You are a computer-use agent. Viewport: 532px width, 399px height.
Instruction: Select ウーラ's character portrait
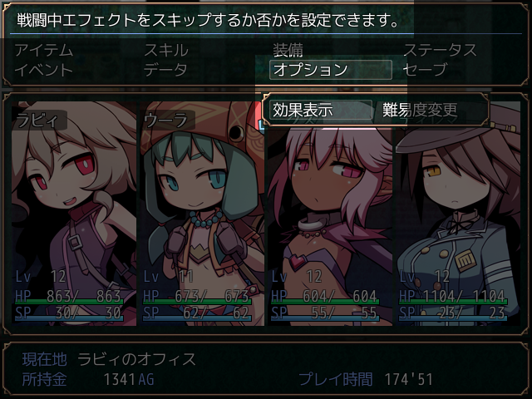(x=202, y=214)
